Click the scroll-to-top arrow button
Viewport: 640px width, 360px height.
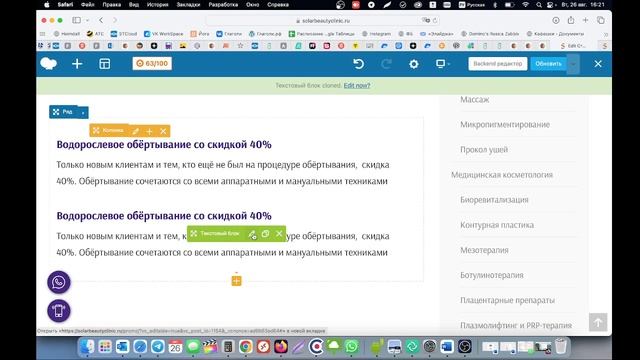pos(598,322)
